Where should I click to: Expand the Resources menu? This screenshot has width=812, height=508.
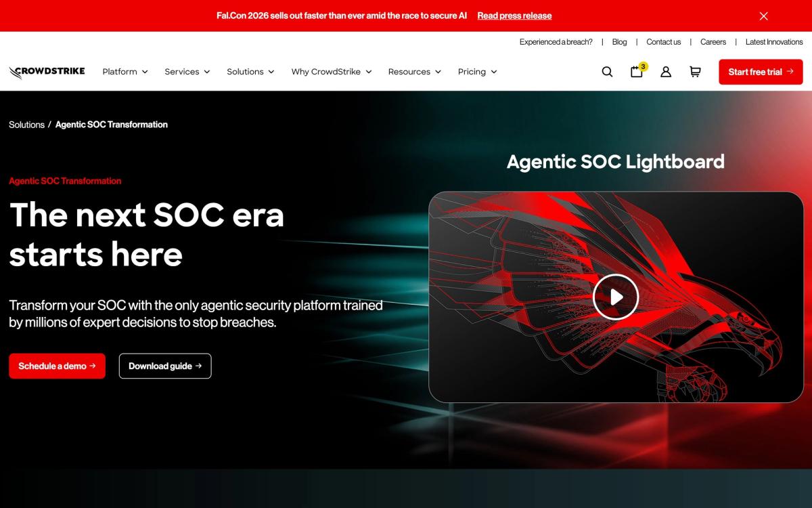(415, 72)
